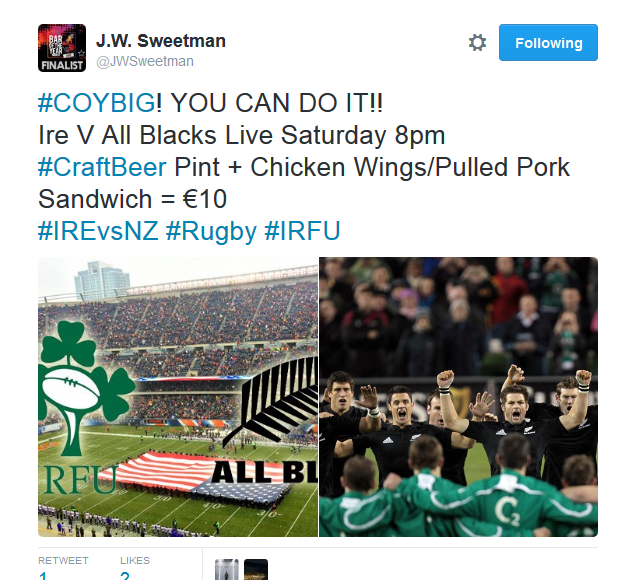The image size is (637, 580).
Task: Select the #Rugby hashtag
Action: [x=211, y=232]
